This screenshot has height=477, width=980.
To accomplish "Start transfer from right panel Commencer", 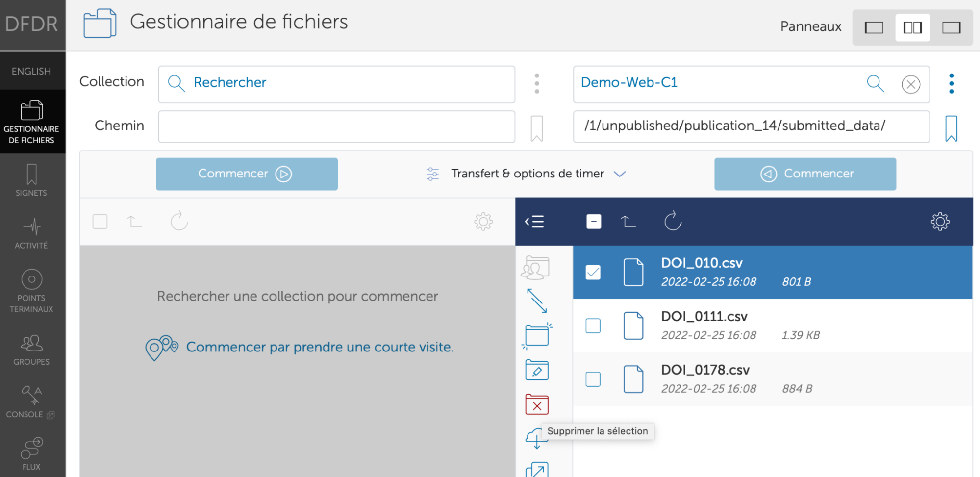I will click(805, 174).
